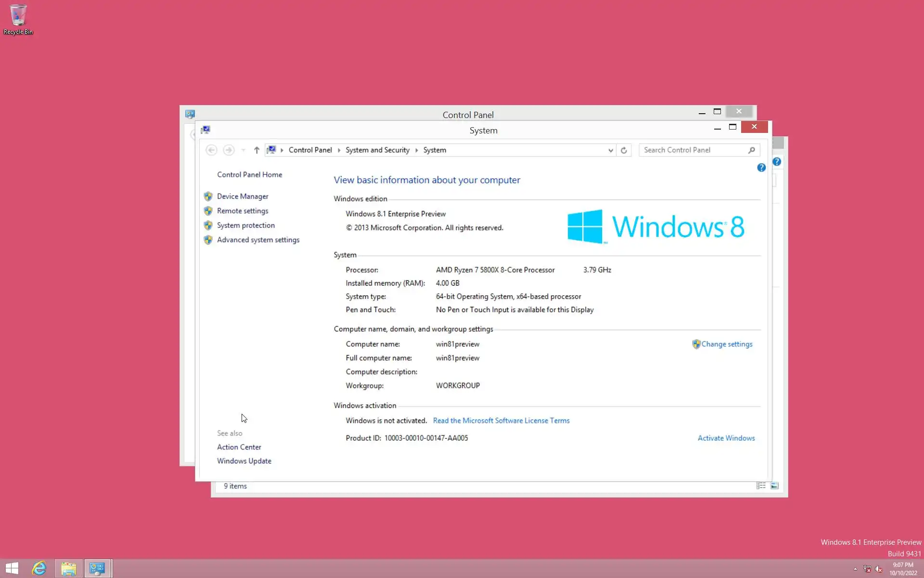
Task: Click the blue help question mark icon
Action: (761, 168)
